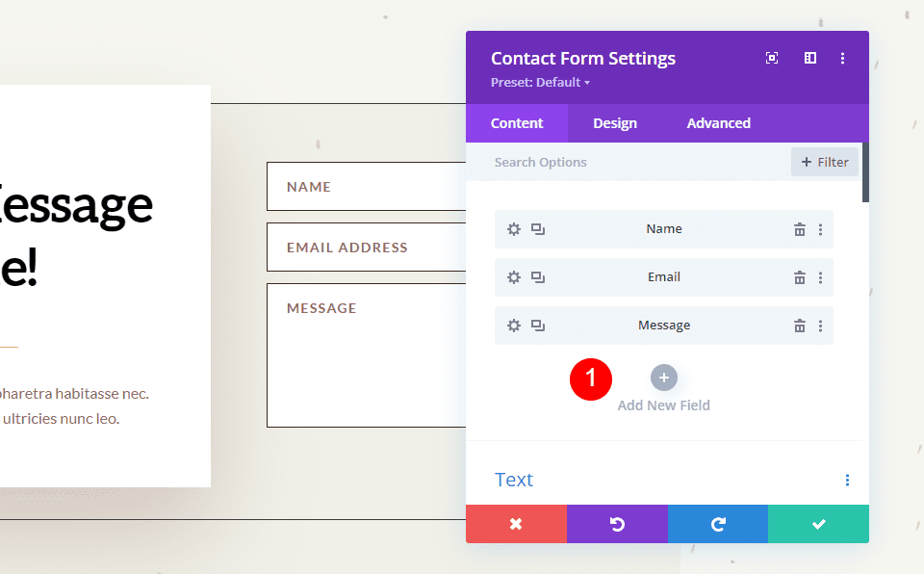Toggle the sidebar layout view of the modal
Screen dimensions: 924x574
click(x=809, y=58)
